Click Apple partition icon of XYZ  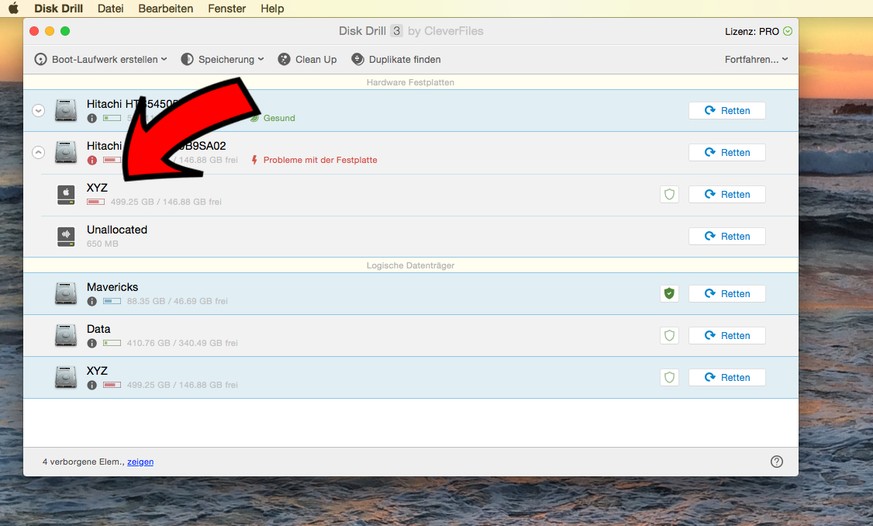pyautogui.click(x=66, y=194)
